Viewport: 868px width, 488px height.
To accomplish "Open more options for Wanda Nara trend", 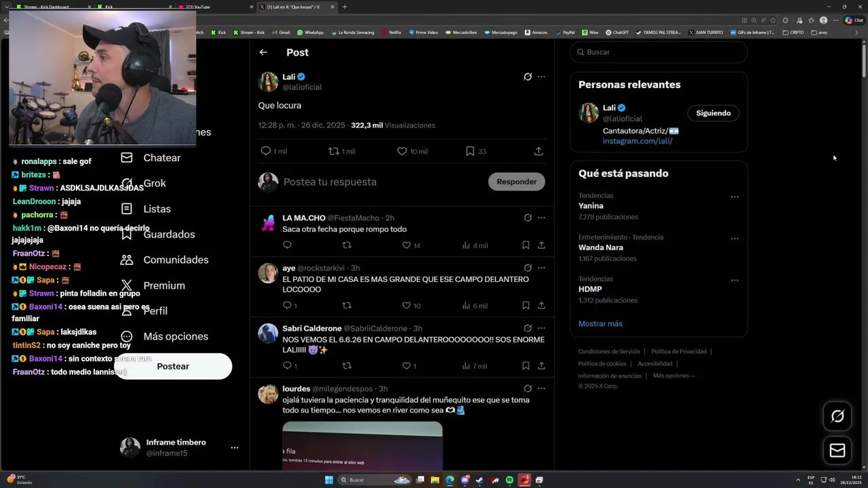I will pos(734,239).
